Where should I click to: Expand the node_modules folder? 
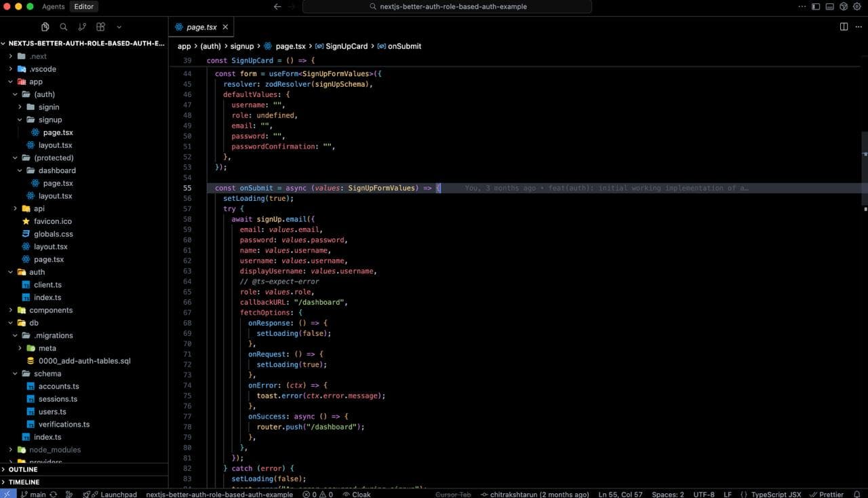coord(9,449)
